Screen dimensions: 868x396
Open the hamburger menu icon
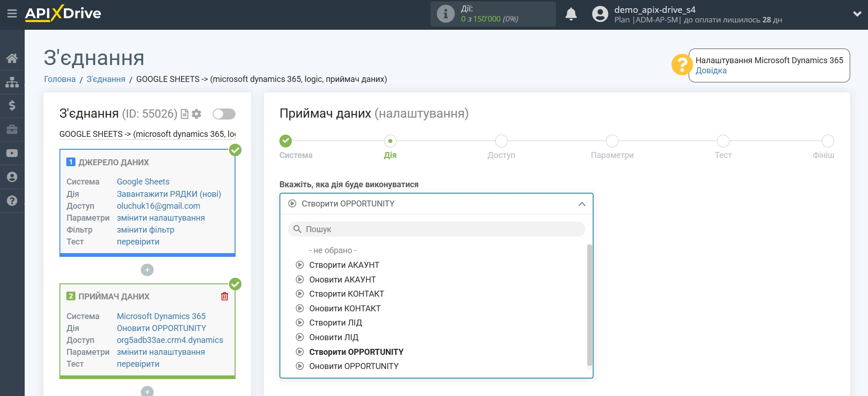(x=12, y=14)
